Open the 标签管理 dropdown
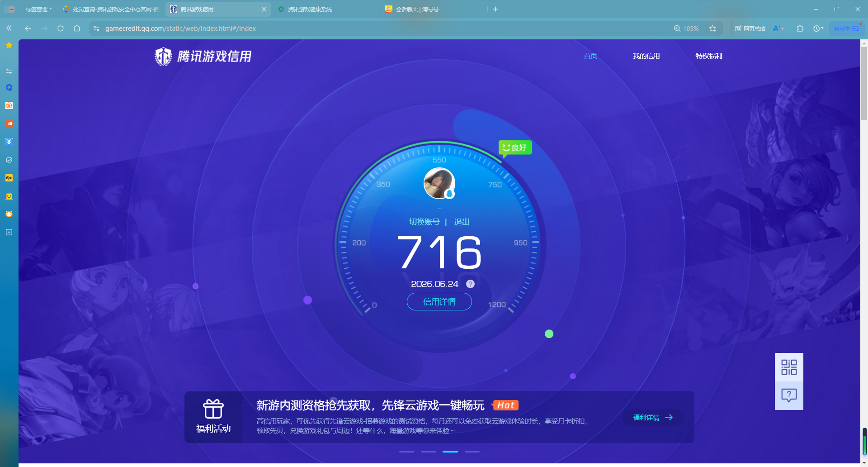Screen dimensions: 868x467 (38, 9)
